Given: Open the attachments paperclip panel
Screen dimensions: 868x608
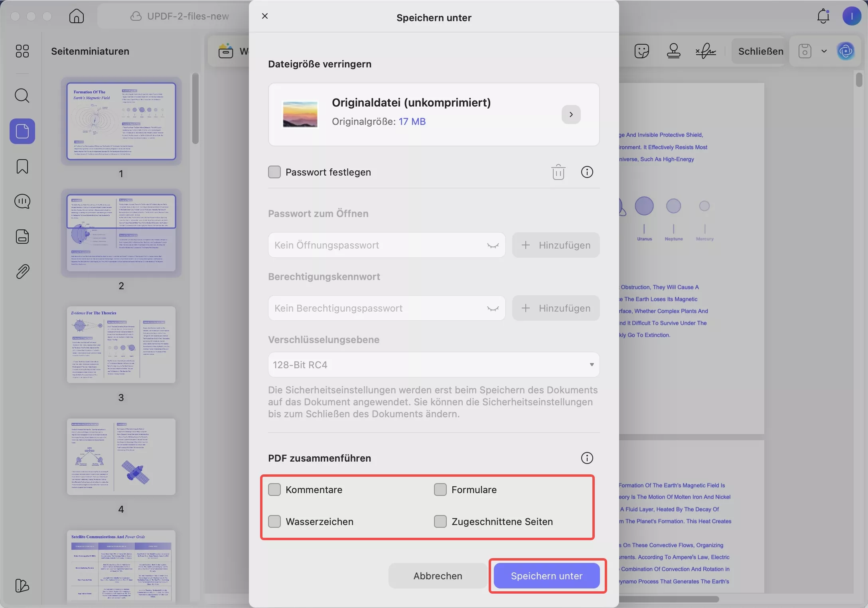Looking at the screenshot, I should point(22,272).
